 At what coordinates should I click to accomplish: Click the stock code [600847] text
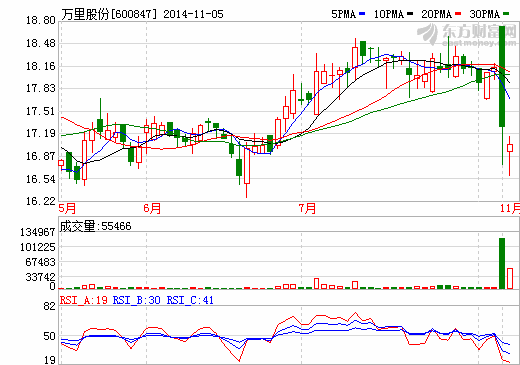coord(133,14)
